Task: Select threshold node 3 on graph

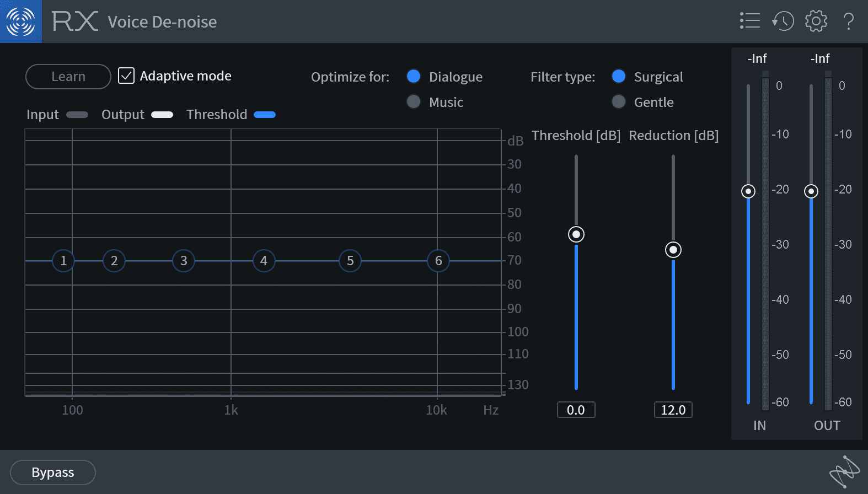Action: 184,261
